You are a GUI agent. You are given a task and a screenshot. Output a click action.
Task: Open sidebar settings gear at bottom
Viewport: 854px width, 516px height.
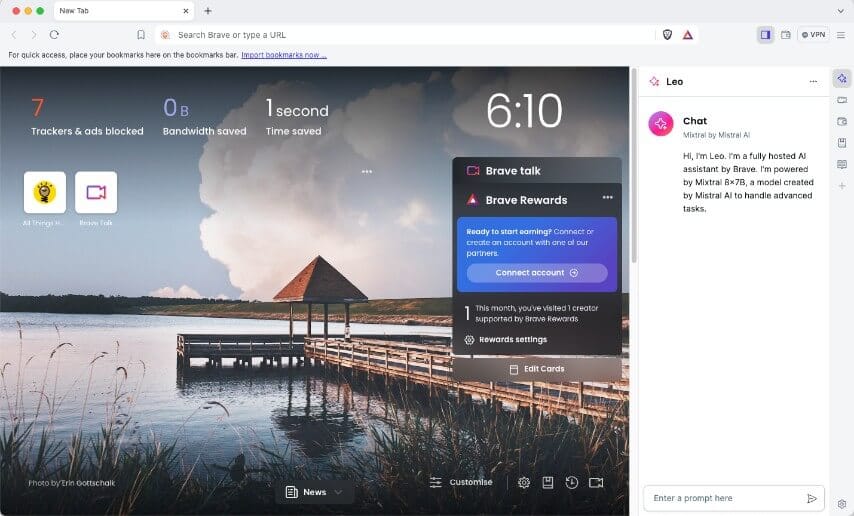tap(842, 504)
